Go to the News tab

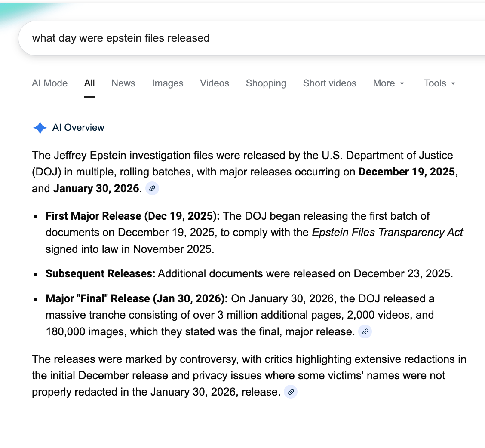tap(123, 83)
